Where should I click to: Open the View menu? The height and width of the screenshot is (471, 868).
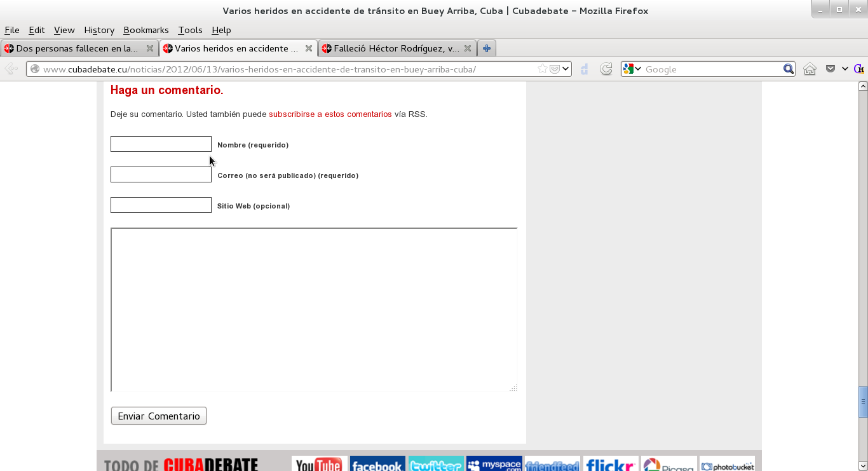64,30
